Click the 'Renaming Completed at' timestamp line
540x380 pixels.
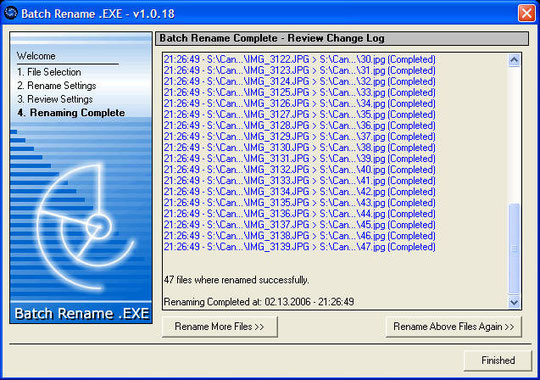(x=259, y=302)
